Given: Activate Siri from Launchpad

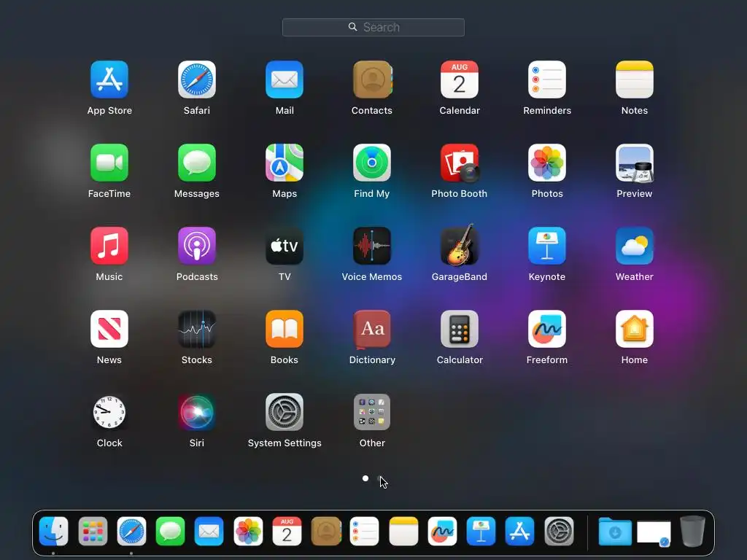Looking at the screenshot, I should pyautogui.click(x=197, y=412).
